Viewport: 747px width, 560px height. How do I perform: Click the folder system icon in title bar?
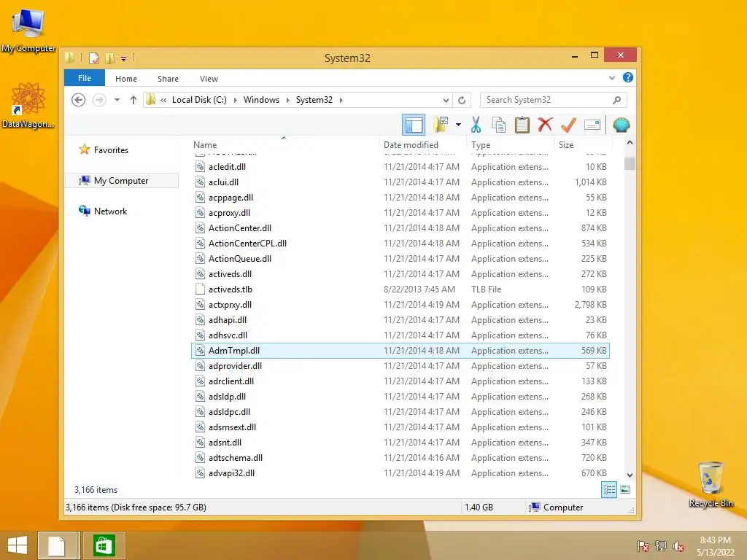(70, 58)
